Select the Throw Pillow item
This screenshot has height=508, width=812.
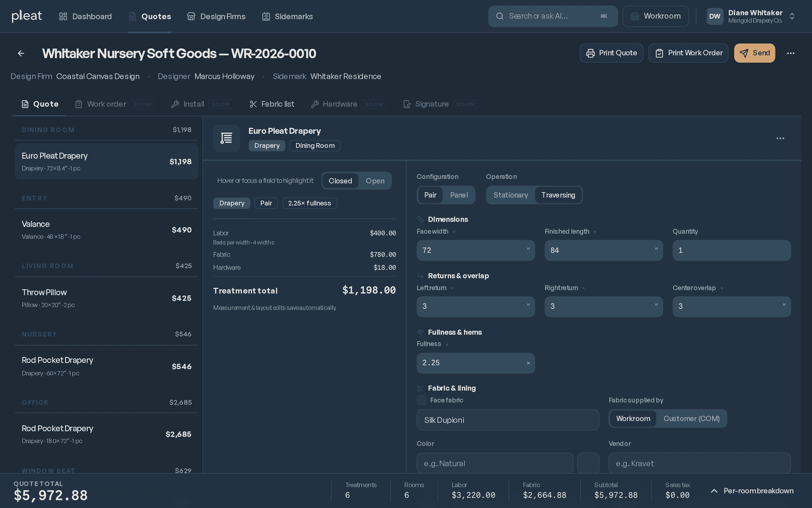click(x=107, y=298)
